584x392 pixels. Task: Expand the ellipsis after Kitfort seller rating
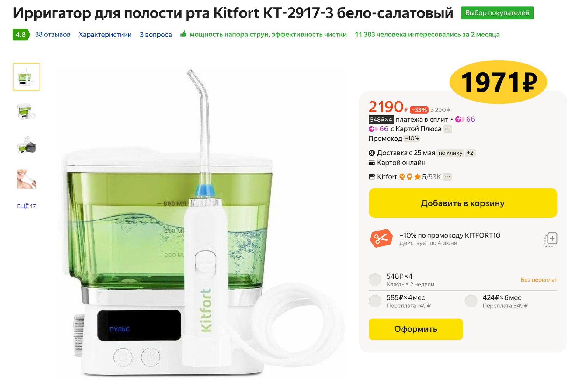(447, 177)
